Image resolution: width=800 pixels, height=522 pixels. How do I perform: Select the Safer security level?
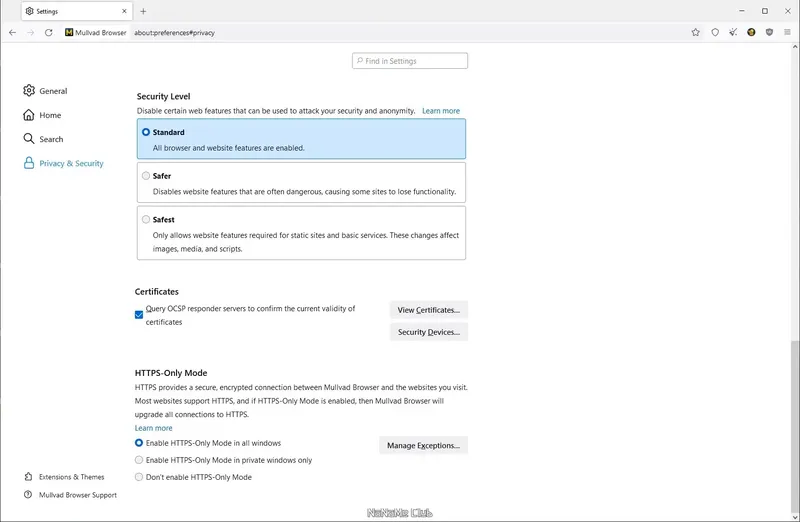(x=146, y=176)
